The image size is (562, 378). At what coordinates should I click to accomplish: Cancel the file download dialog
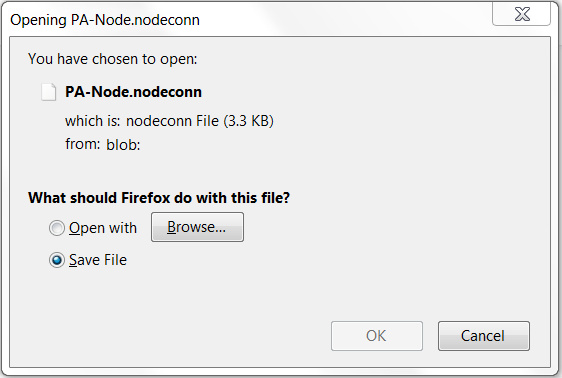pos(484,336)
